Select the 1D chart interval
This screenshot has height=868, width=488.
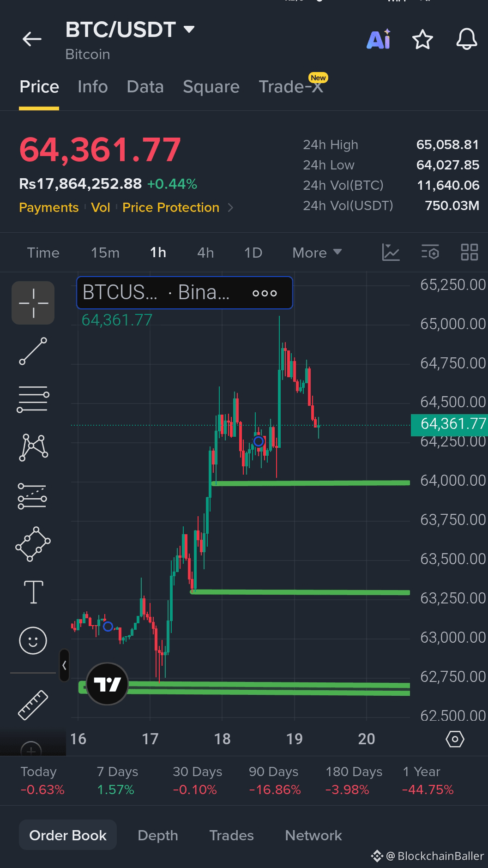(x=253, y=253)
